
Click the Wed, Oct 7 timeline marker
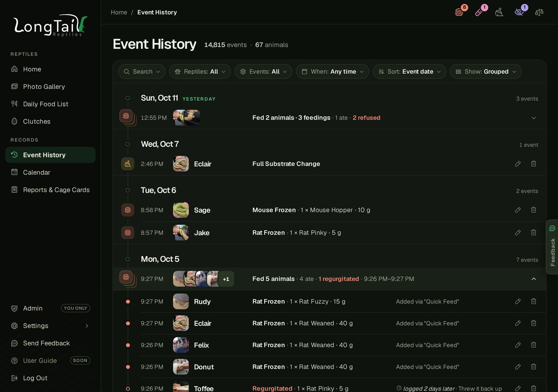(128, 144)
